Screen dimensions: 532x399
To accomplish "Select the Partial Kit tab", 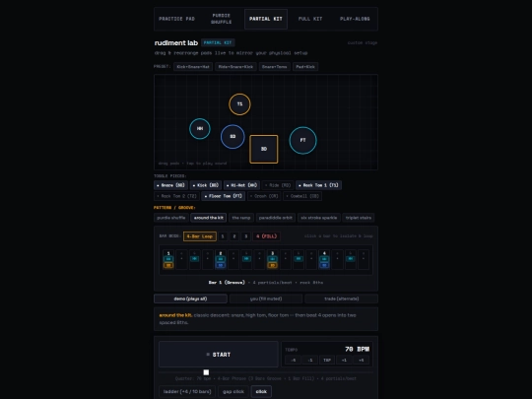I will pyautogui.click(x=266, y=19).
